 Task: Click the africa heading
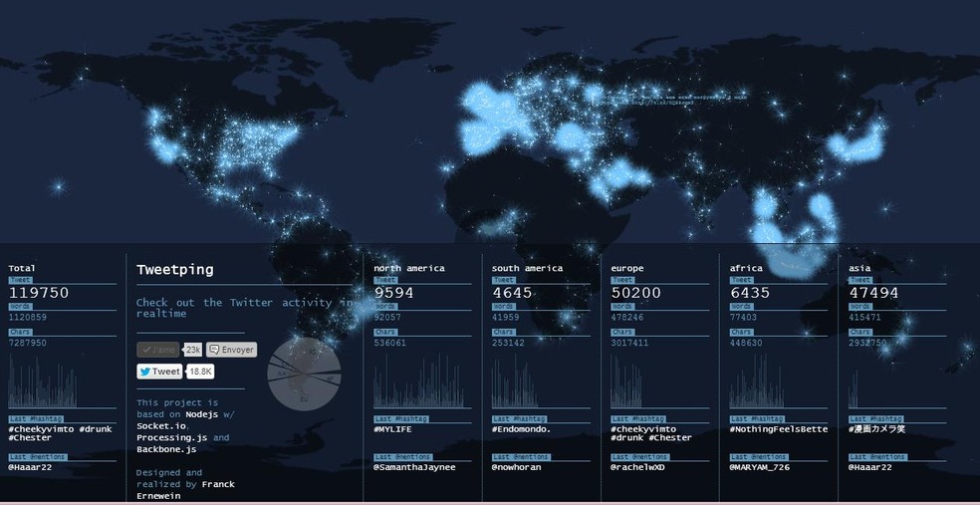coord(746,268)
